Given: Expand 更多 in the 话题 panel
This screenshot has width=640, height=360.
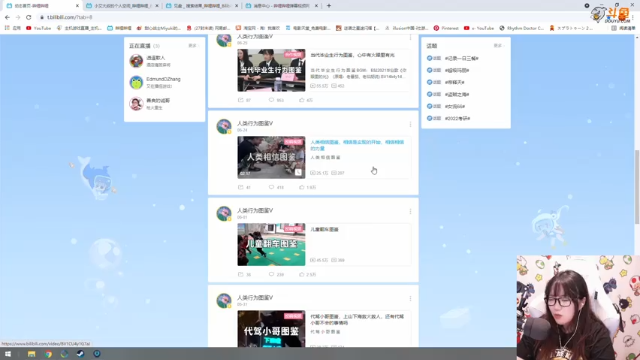Looking at the screenshot, I should 498,46.
